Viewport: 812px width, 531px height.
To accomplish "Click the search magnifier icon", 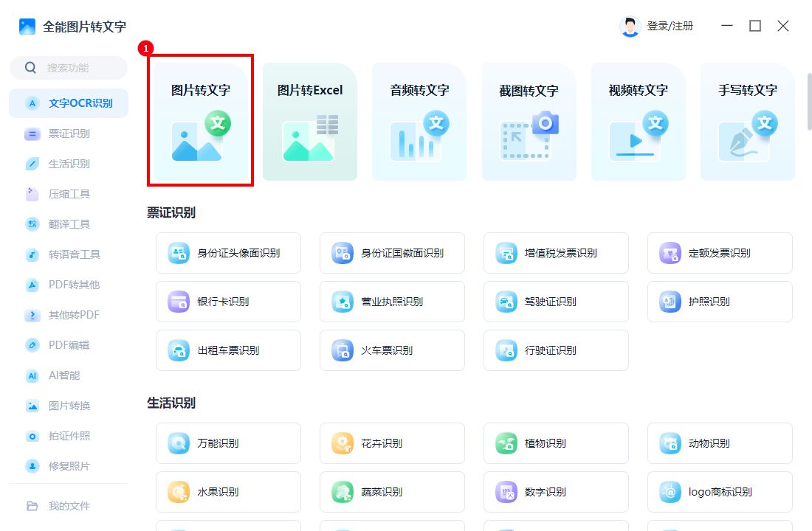I will (x=30, y=68).
